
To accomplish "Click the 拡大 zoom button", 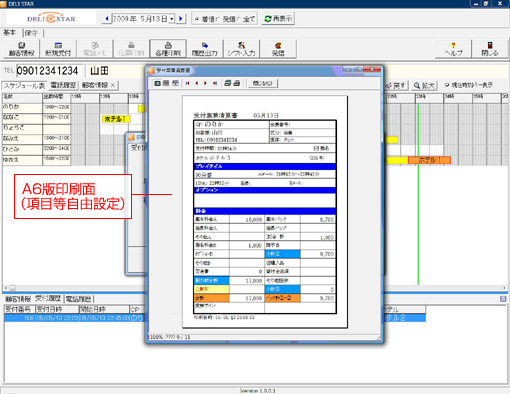I will tap(424, 86).
